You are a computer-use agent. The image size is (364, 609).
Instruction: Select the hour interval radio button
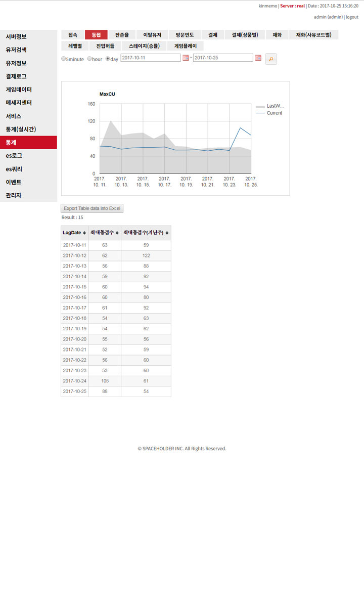pos(89,59)
